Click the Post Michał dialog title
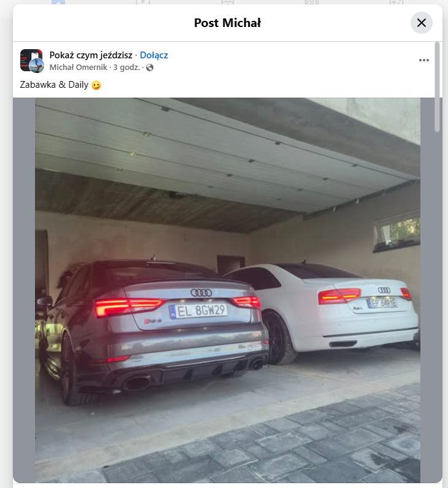448x488 pixels. click(228, 23)
